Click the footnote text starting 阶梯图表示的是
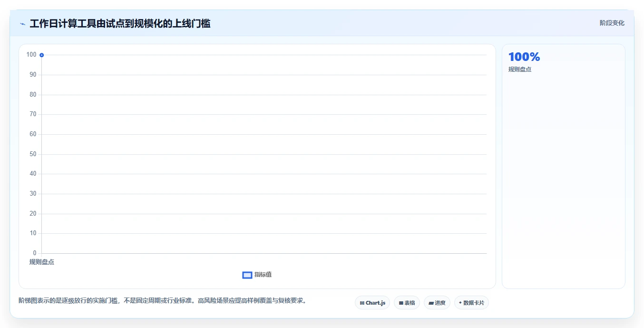644x328 pixels. coord(163,300)
